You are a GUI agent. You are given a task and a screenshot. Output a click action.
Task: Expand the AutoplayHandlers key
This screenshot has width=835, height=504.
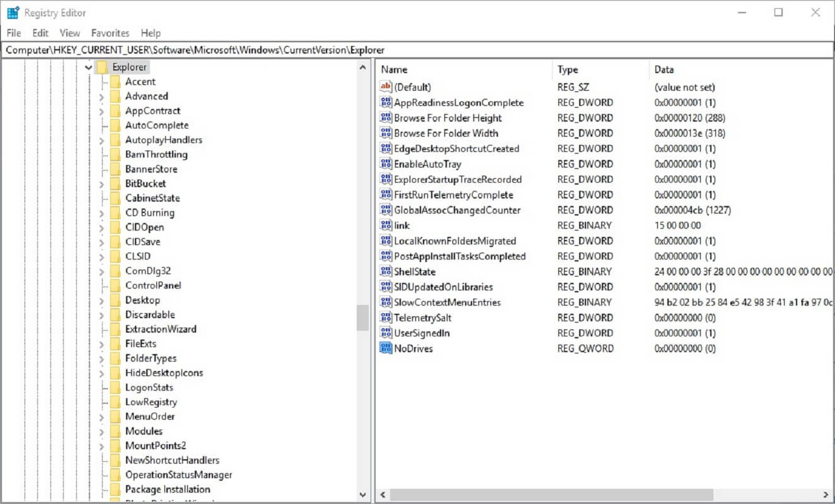pyautogui.click(x=101, y=140)
